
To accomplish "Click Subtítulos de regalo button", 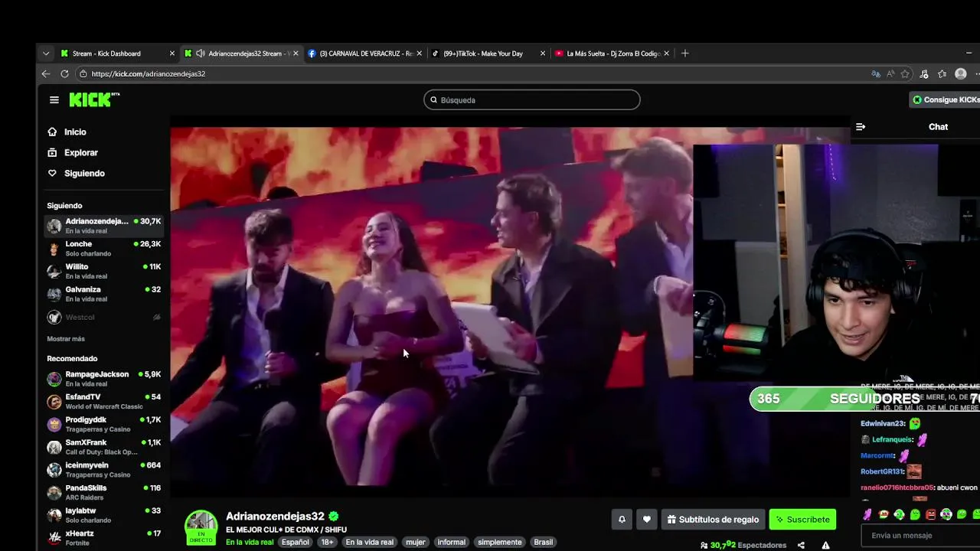I will point(713,520).
